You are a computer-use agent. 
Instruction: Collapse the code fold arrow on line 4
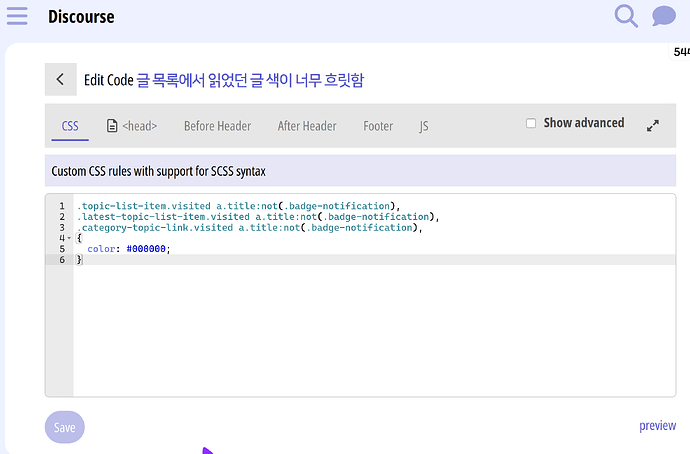69,238
